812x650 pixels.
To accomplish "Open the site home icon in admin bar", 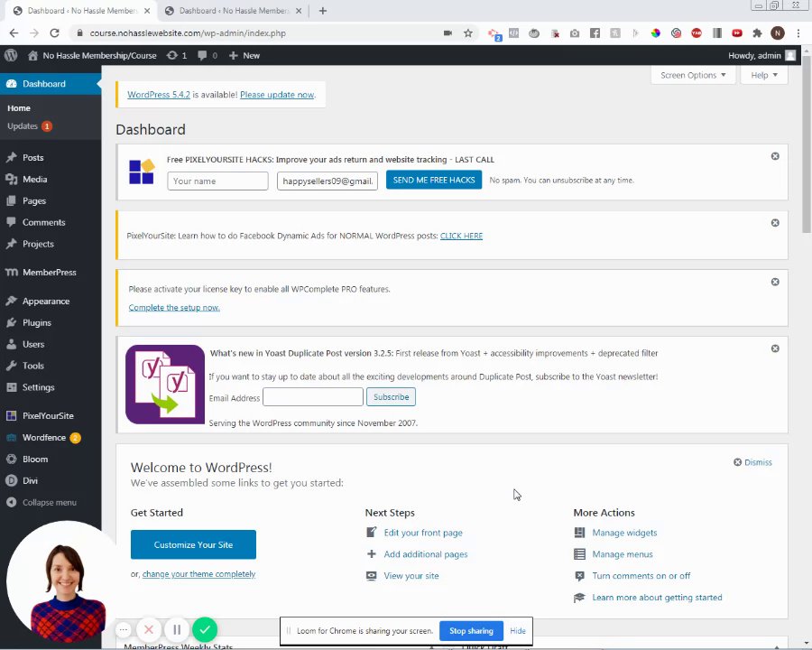I will (32, 55).
